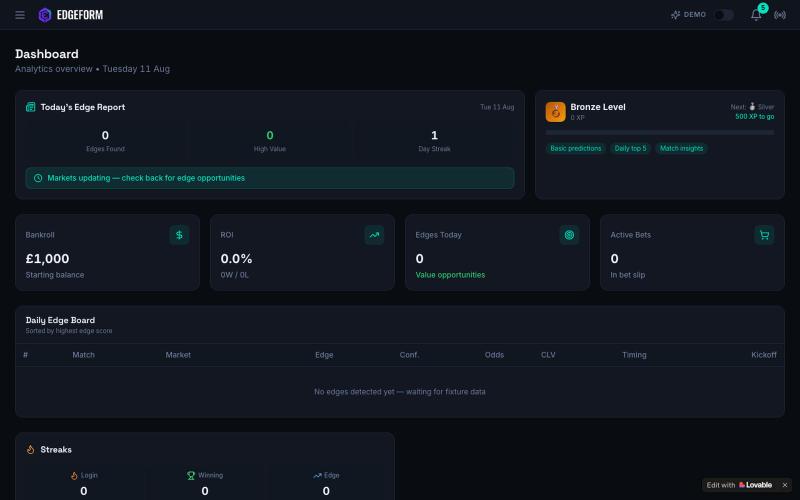Open the notifications bell
800x500 pixels.
756,15
